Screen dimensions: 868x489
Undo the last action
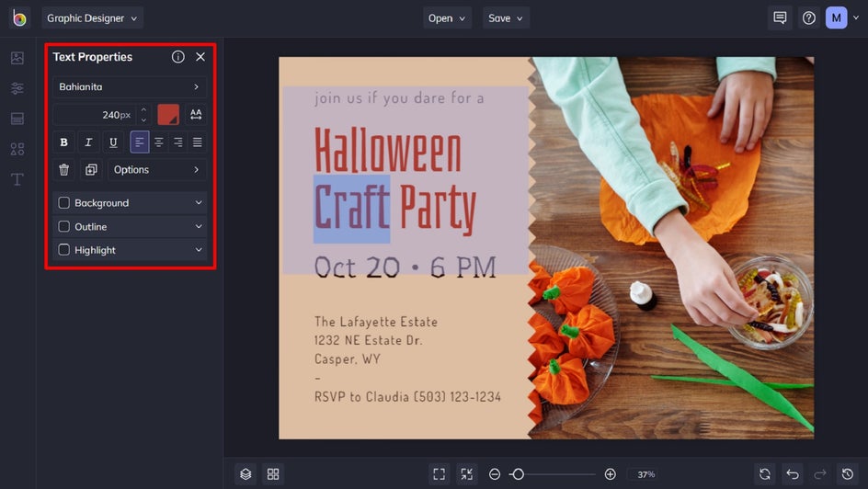[793, 474]
